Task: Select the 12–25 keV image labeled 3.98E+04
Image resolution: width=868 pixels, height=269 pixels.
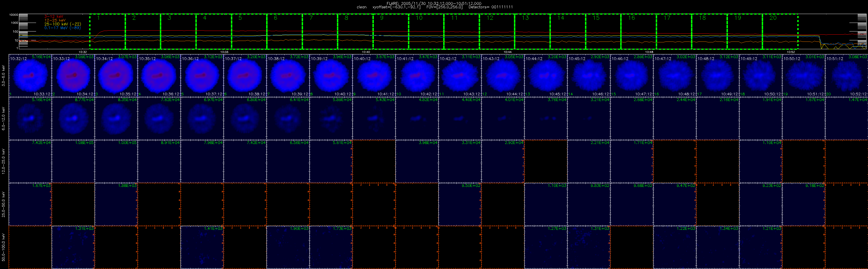Action: pyautogui.click(x=417, y=161)
